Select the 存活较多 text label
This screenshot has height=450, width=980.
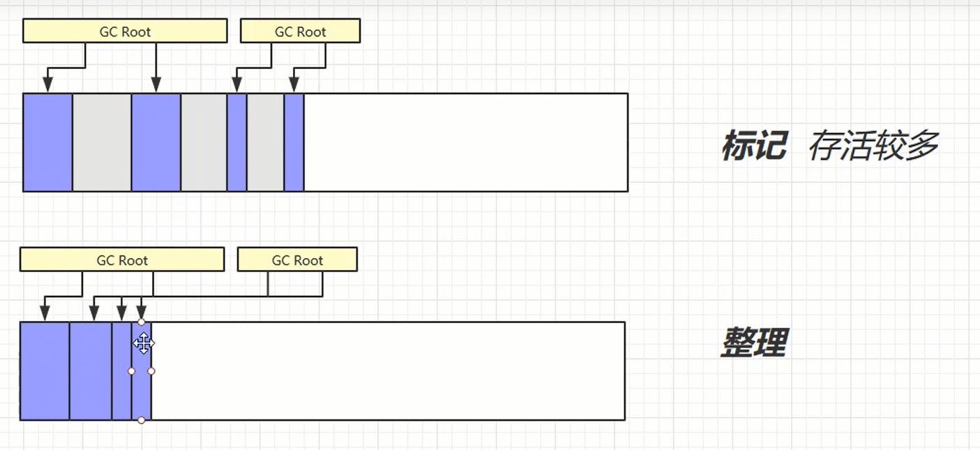873,146
